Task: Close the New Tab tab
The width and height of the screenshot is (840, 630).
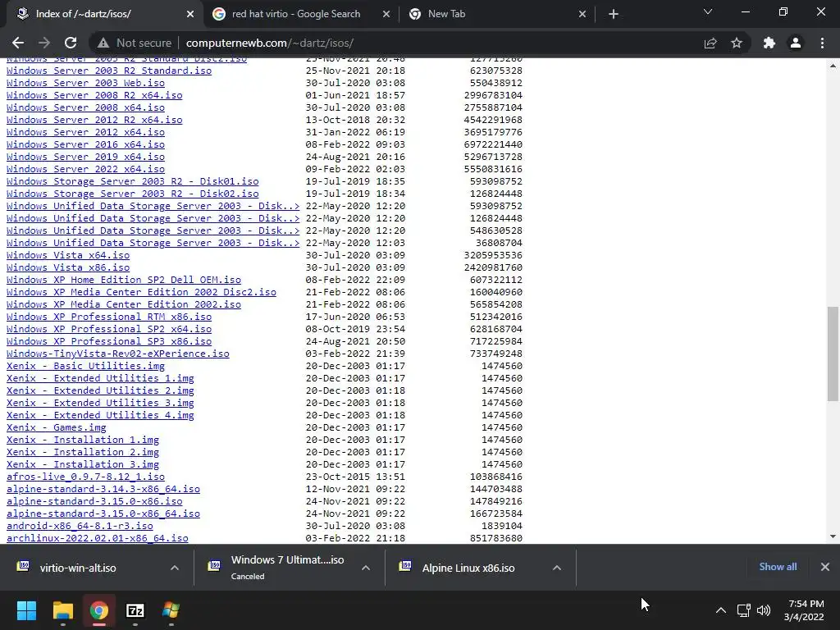Action: [582, 14]
